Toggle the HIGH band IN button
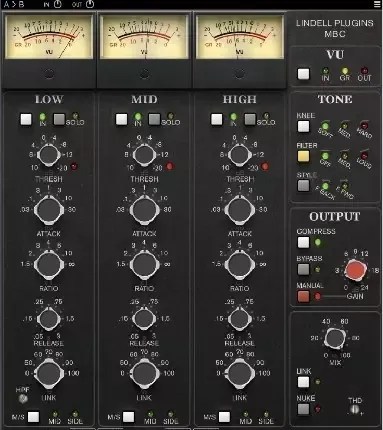 click(x=217, y=119)
